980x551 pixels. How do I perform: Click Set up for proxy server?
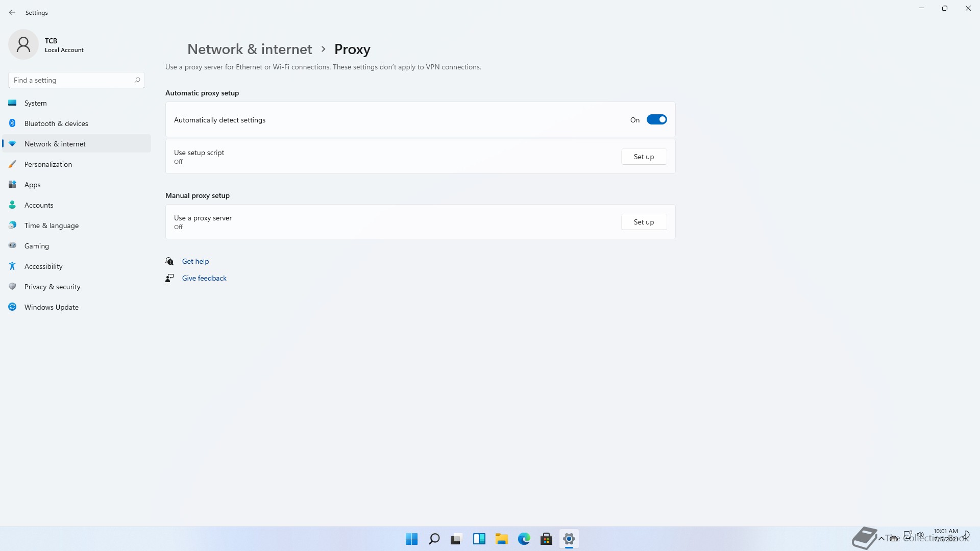coord(644,222)
